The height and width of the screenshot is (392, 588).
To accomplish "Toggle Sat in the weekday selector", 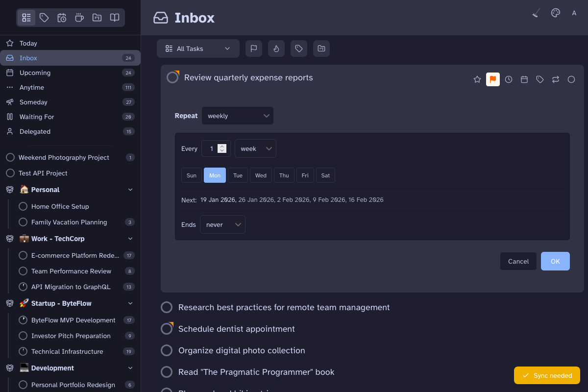I will [325, 175].
